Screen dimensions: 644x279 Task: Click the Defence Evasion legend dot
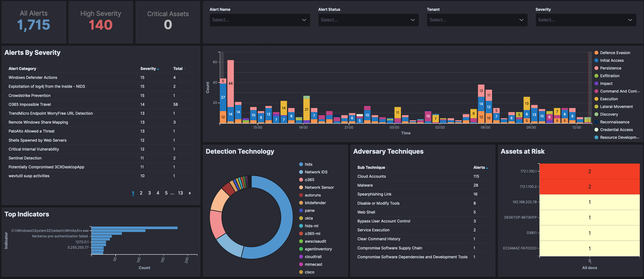point(596,53)
